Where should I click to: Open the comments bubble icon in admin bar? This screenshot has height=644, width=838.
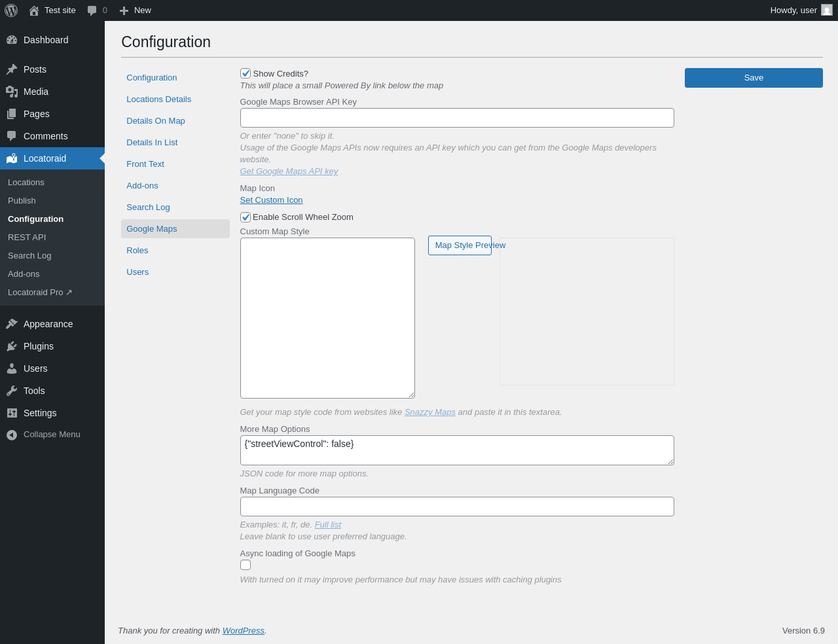tap(92, 10)
